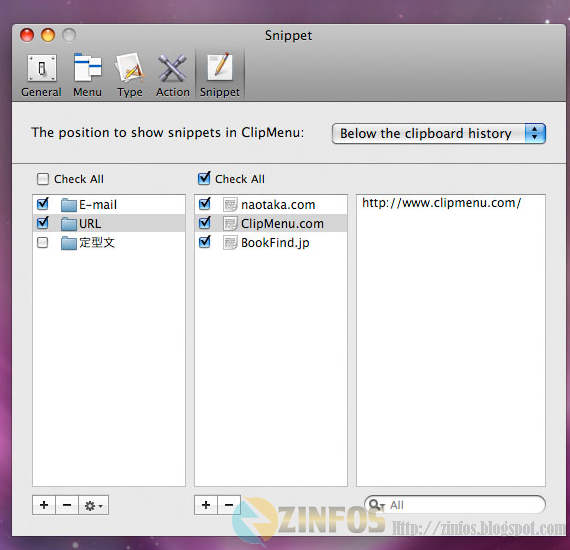Enable the 定型文 folder checkbox

(43, 242)
